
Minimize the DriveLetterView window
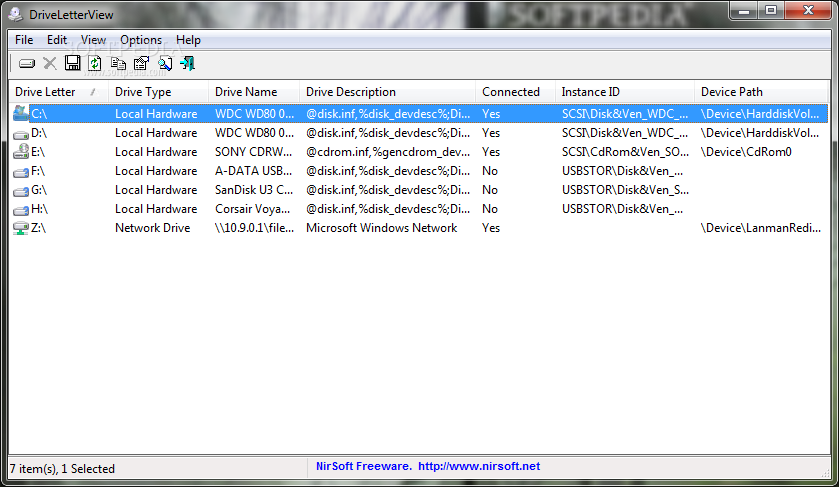[x=744, y=10]
